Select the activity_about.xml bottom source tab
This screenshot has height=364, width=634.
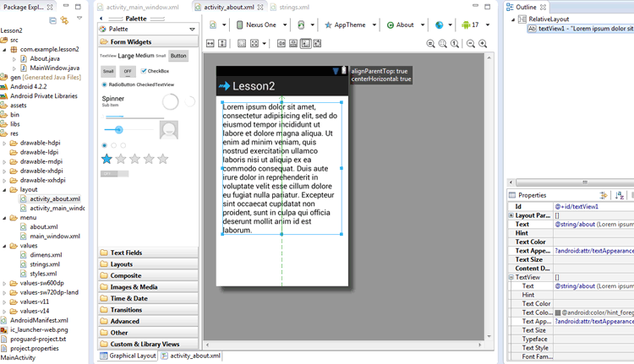tap(191, 356)
